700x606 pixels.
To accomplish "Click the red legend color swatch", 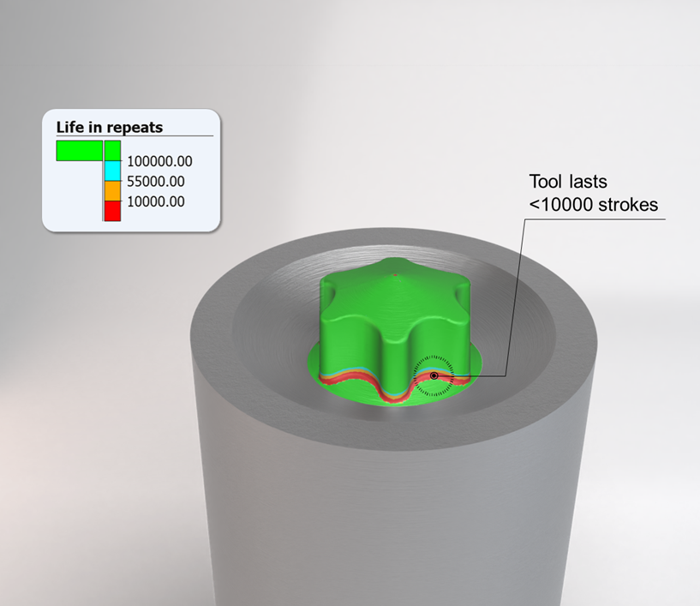I will (112, 211).
